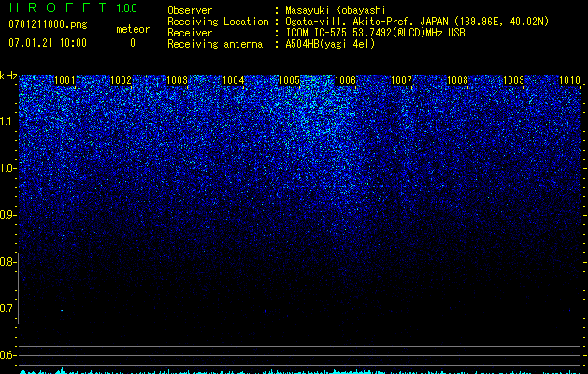
Task: Click the meteor count label
Action: pos(133,29)
